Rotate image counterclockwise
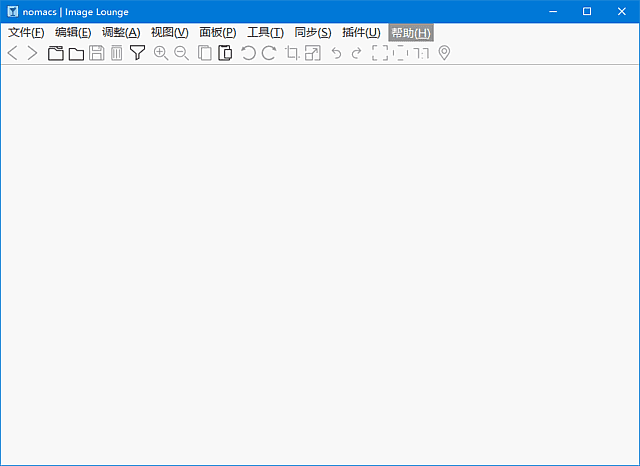Screen dimensions: 640x466 coord(248,53)
